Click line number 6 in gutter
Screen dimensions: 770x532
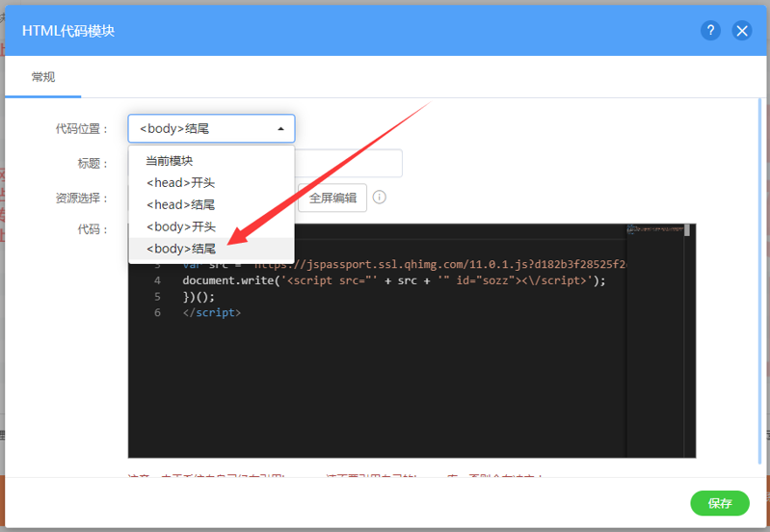(x=157, y=313)
